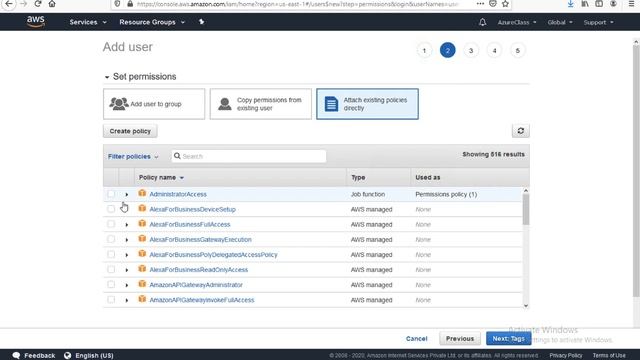Click the tracking protection shield icon

click(118, 4)
